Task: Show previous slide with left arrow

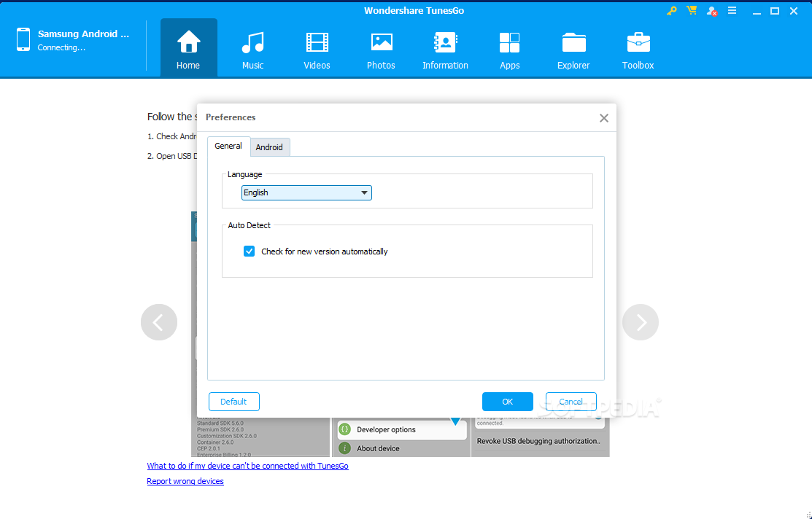Action: coord(159,322)
